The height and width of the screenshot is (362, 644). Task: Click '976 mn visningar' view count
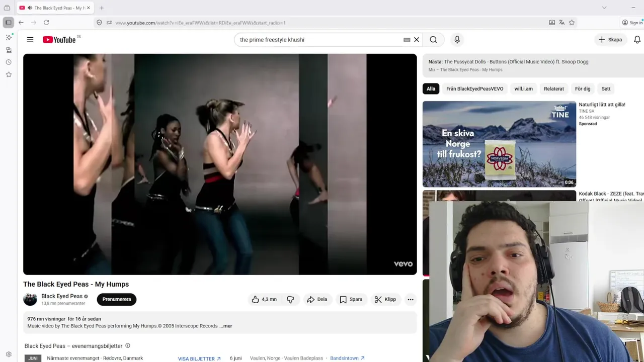click(x=46, y=319)
